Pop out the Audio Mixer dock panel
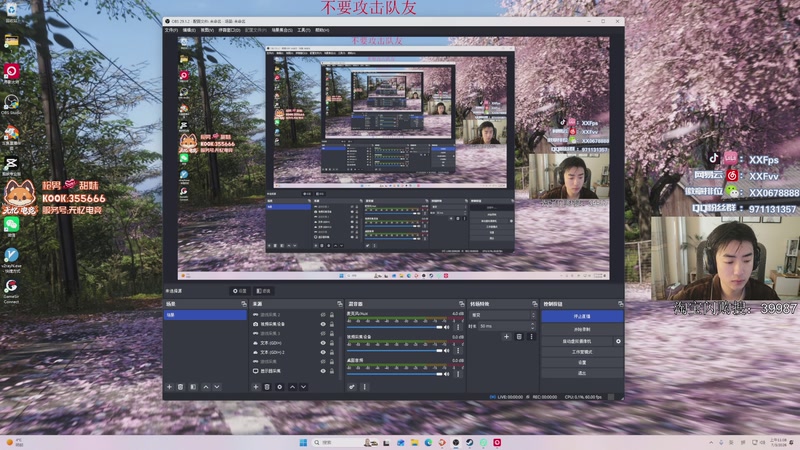800x450 pixels. [461, 304]
